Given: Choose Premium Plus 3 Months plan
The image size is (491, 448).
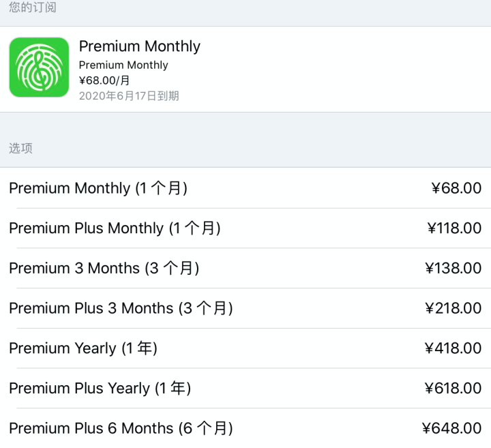Looking at the screenshot, I should point(121,308).
